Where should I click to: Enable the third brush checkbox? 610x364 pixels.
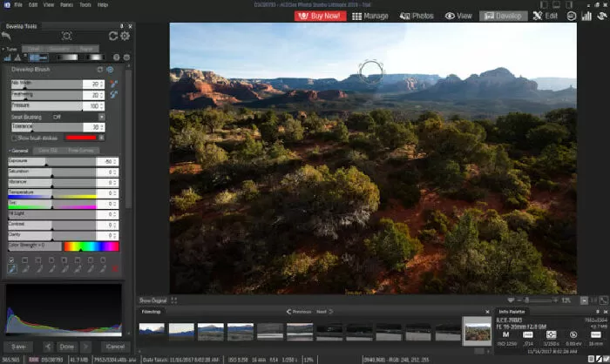38,260
